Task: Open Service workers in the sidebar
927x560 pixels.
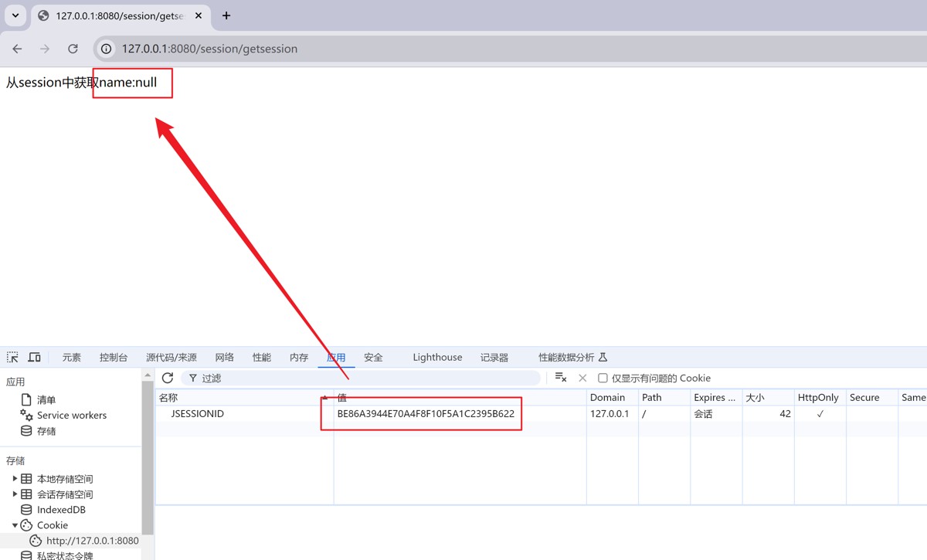Action: (x=71, y=416)
